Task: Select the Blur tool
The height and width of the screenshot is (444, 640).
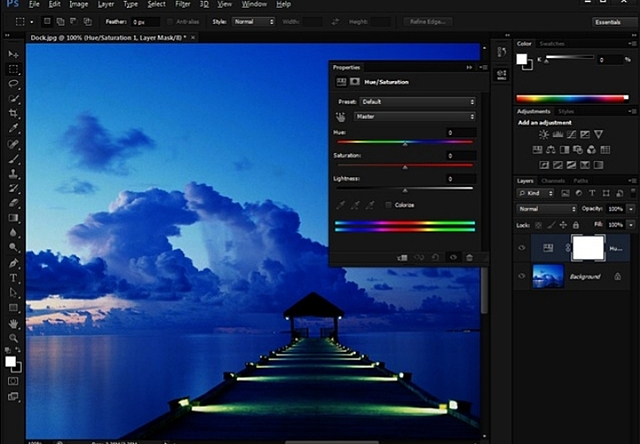Action: 13,232
